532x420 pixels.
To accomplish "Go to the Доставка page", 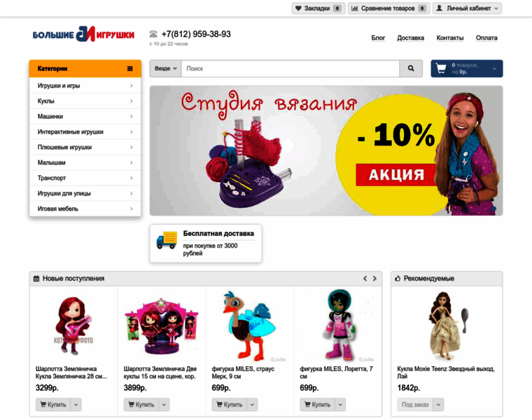I will (410, 38).
